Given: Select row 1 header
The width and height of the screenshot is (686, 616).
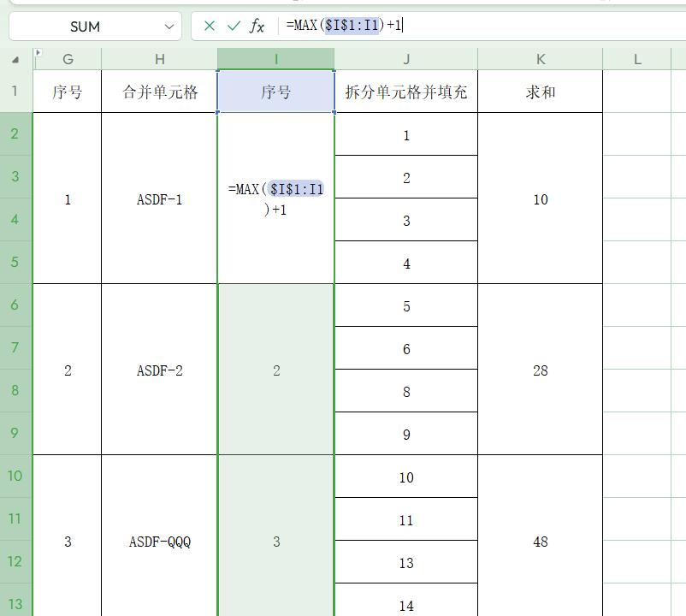Looking at the screenshot, I should pos(15,91).
